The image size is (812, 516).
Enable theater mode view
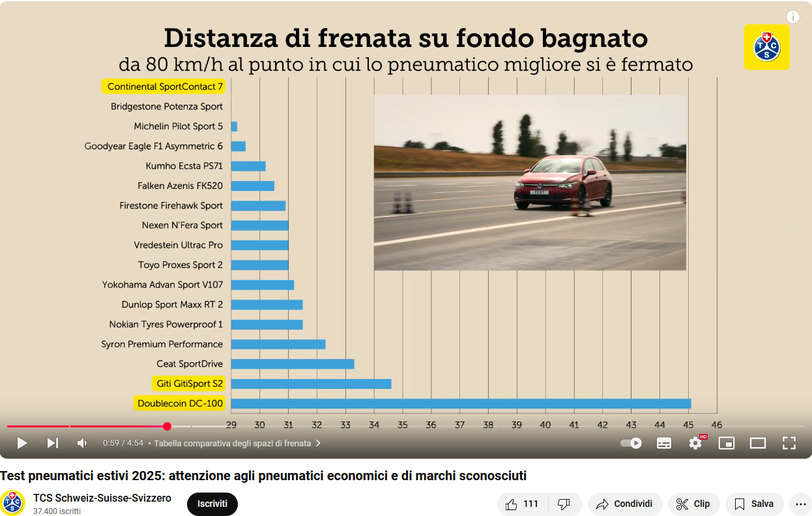(x=758, y=443)
